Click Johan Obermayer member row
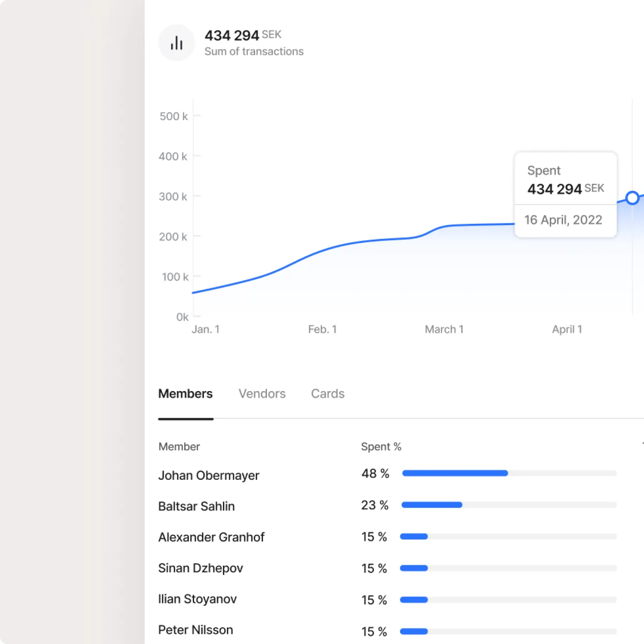The image size is (644, 644). (209, 476)
